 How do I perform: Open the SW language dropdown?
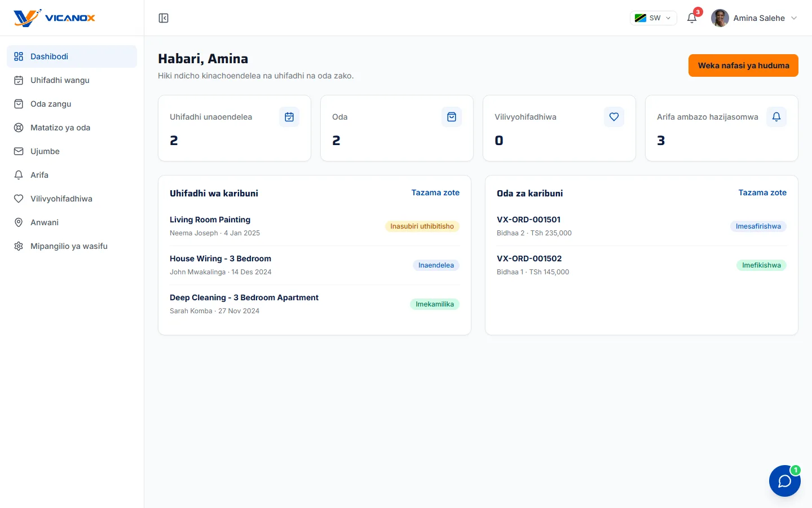pos(653,18)
